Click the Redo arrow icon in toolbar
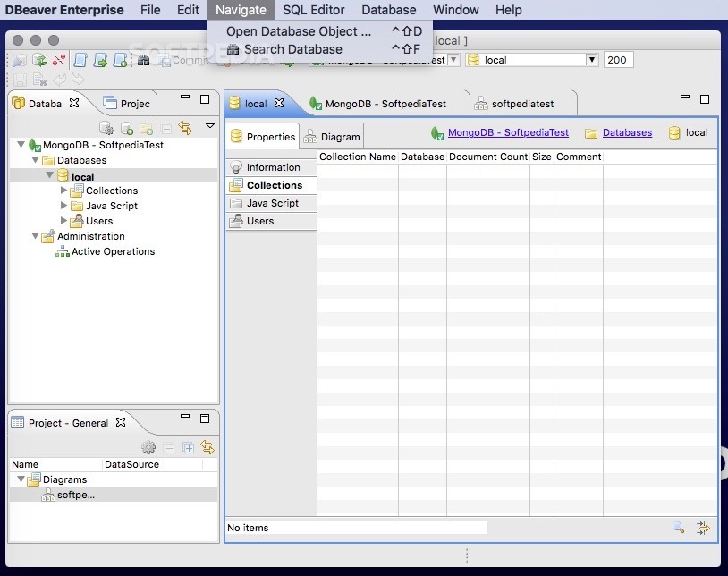 pos(78,80)
